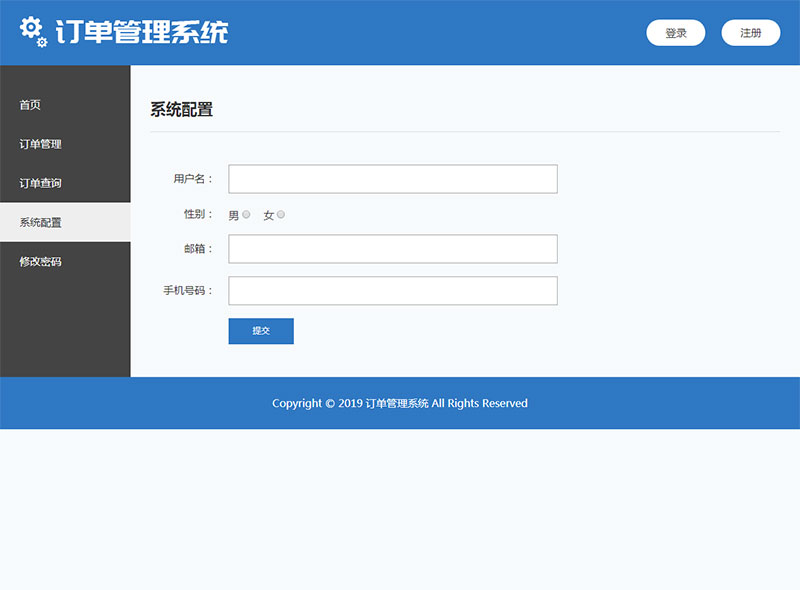Image resolution: width=800 pixels, height=590 pixels.
Task: Open the 登录 login button
Action: 676,33
